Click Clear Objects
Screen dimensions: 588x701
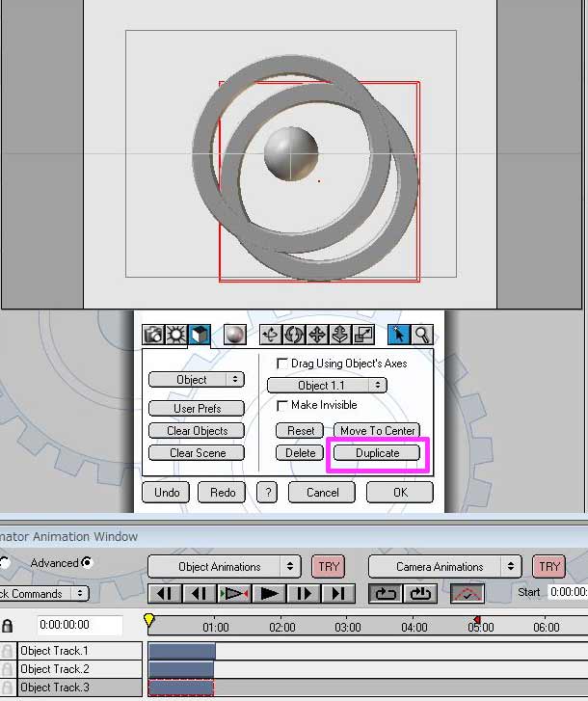197,430
